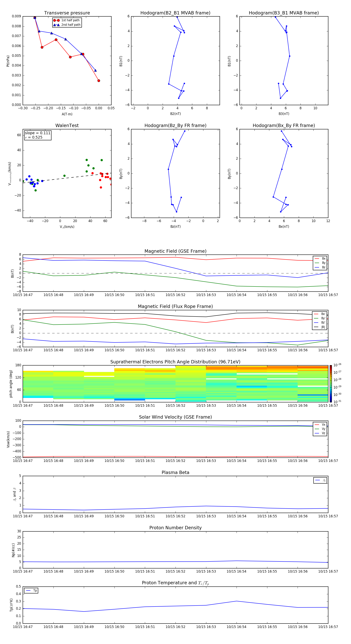Click the 'Bx(nT)' x-axis label
This screenshot has height=644, width=351.
point(284,227)
